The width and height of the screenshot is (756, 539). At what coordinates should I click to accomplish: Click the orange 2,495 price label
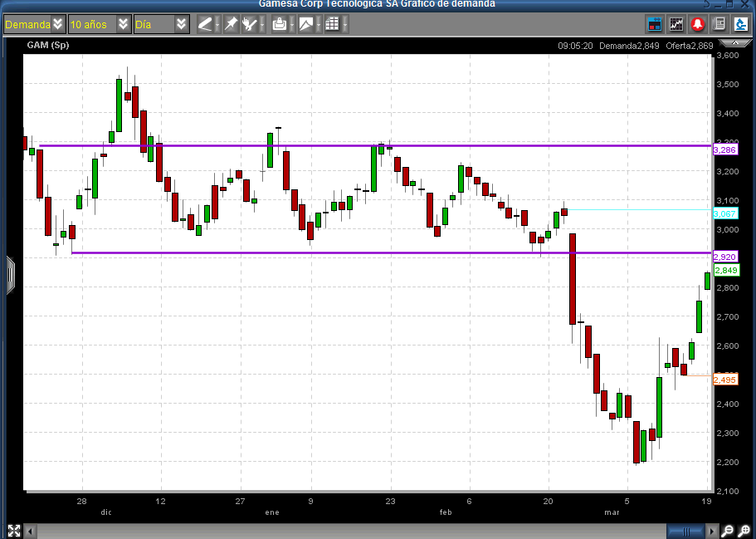pos(725,380)
